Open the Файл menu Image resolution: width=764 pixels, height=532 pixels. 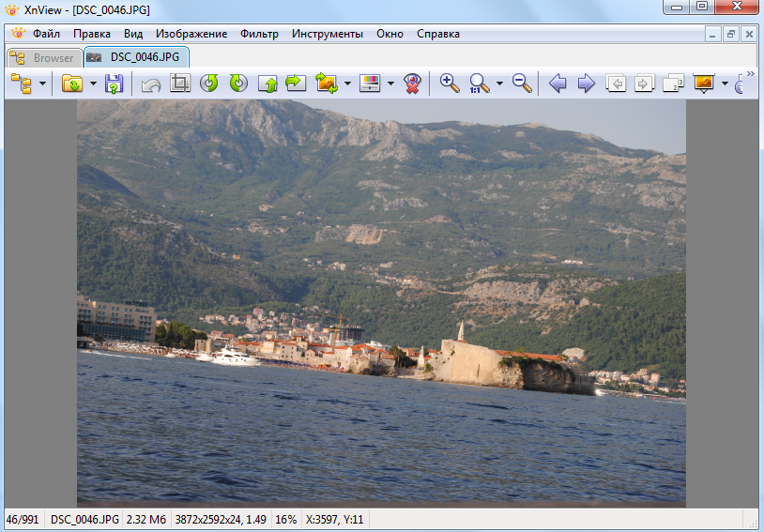click(46, 34)
